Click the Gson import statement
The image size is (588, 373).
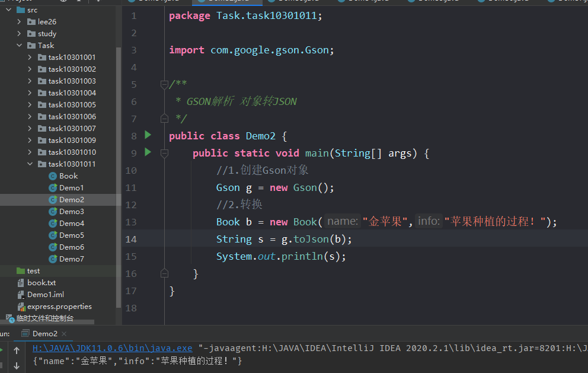pos(251,50)
